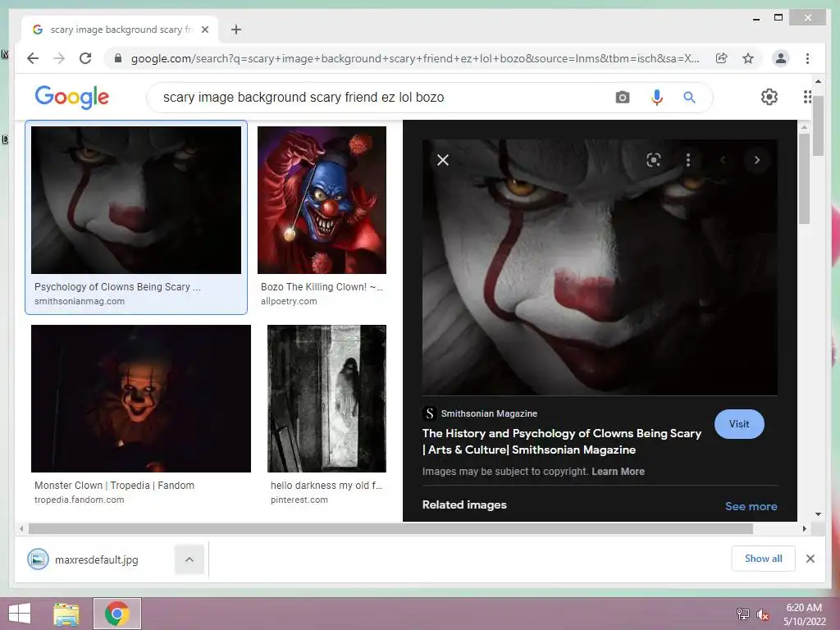Select Psychology of Clowns thumbnail
The width and height of the screenshot is (840, 630).
(x=136, y=200)
